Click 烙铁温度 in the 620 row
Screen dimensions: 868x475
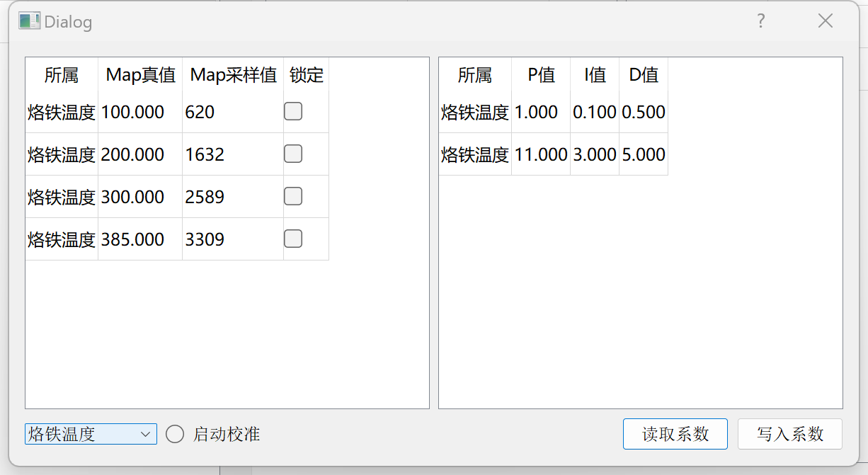[62, 112]
